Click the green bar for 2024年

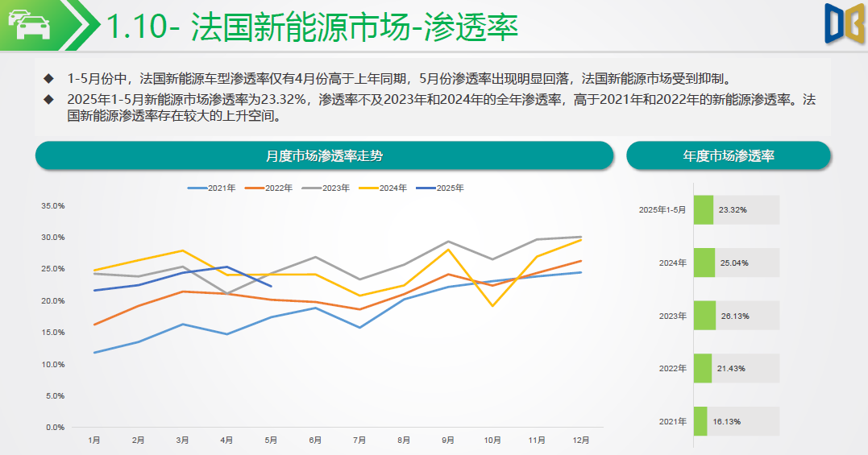pyautogui.click(x=704, y=263)
